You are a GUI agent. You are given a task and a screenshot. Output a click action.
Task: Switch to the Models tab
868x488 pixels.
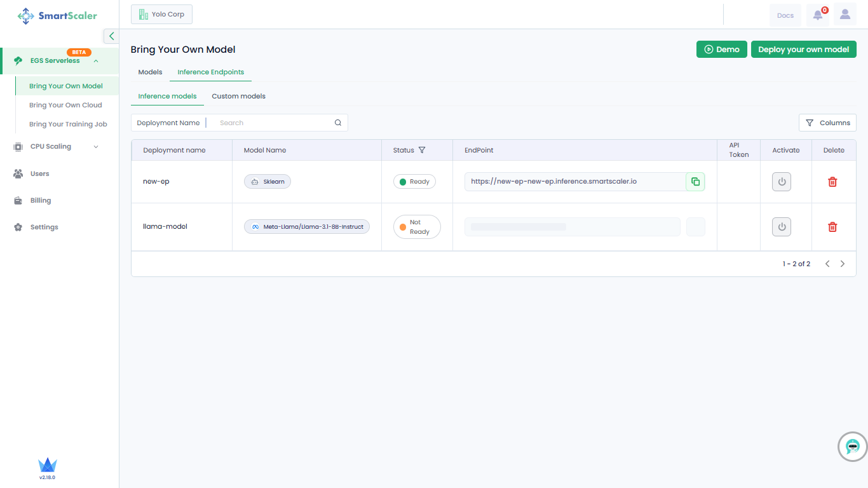[150, 72]
